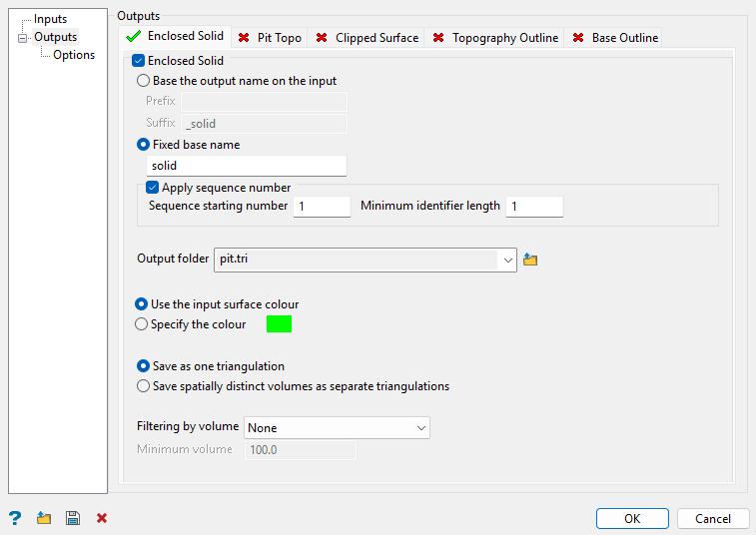Screen dimensions: 756x535
Task: Browse for output folder with the folder icon
Action: click(x=530, y=260)
